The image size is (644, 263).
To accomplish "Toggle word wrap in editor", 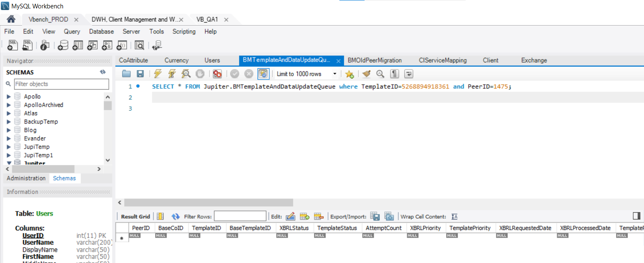I will click(x=409, y=74).
